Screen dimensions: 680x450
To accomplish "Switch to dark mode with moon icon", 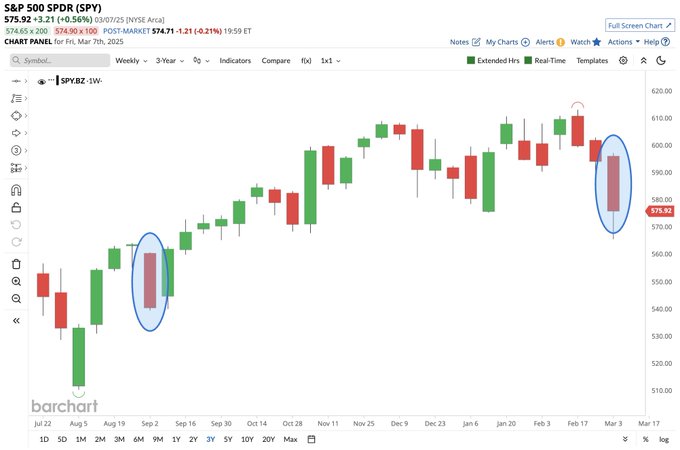I will 663,60.
